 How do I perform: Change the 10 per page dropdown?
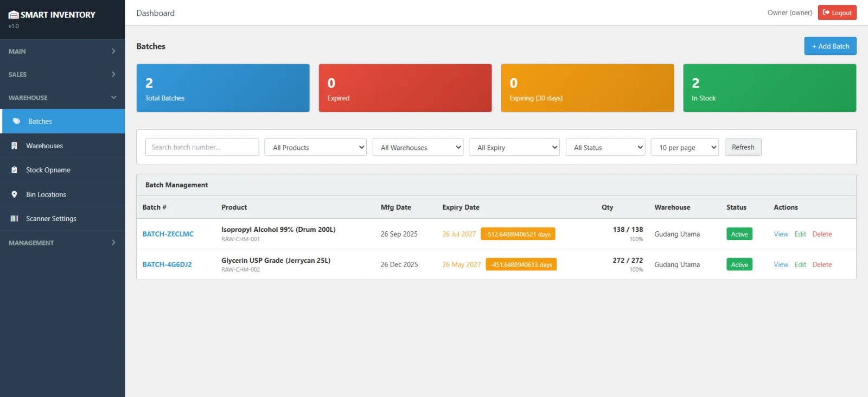(684, 147)
